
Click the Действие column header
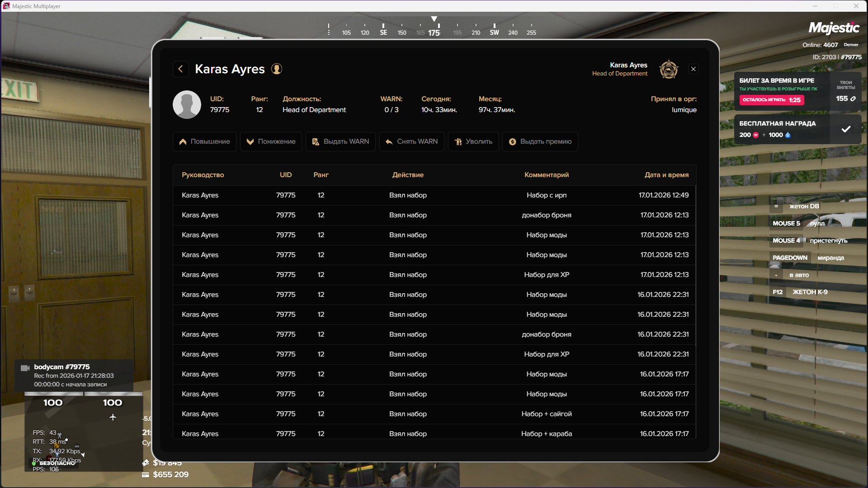408,175
